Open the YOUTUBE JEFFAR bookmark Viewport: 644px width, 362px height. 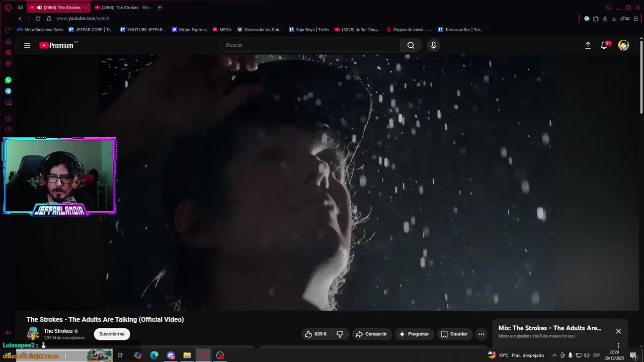143,30
